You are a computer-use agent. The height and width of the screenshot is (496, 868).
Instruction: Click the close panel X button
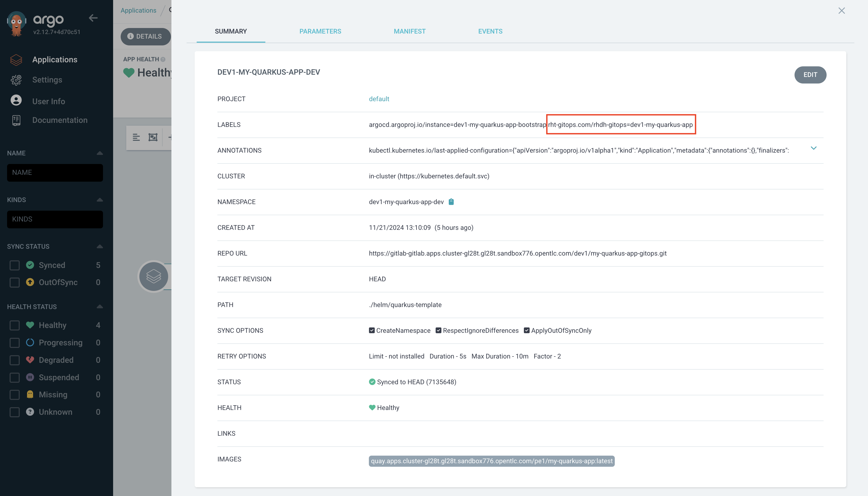click(841, 10)
